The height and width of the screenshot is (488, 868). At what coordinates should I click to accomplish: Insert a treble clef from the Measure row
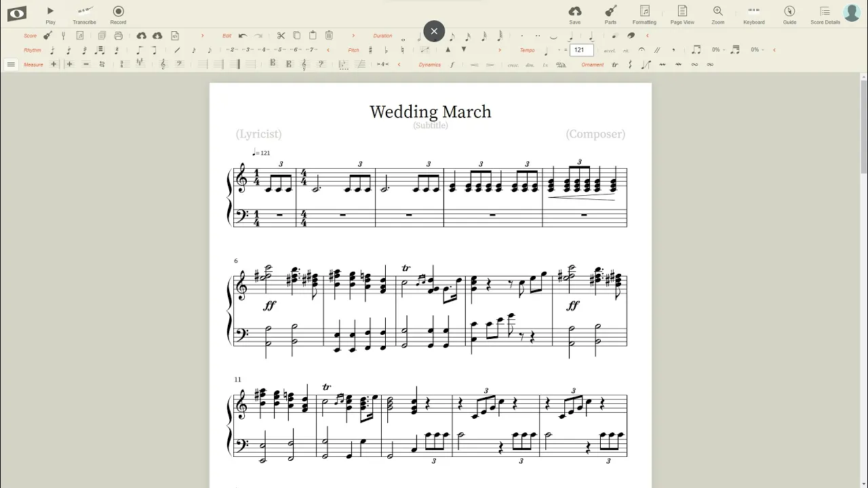[163, 64]
